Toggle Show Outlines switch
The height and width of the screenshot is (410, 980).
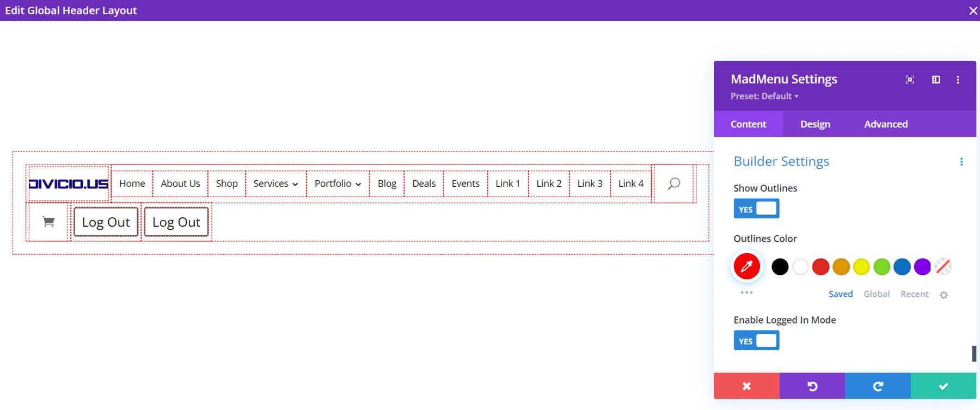coord(756,209)
